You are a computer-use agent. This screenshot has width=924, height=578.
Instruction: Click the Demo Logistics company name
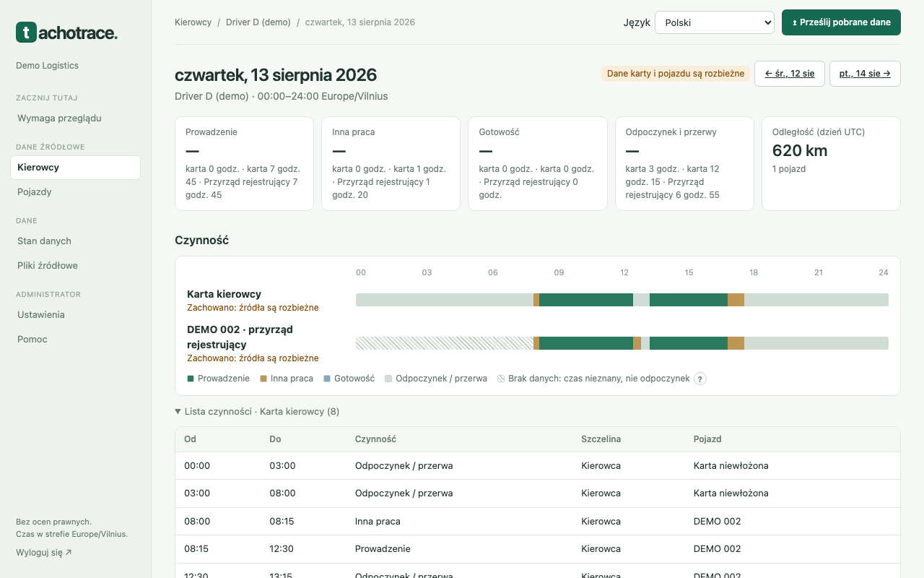(47, 66)
